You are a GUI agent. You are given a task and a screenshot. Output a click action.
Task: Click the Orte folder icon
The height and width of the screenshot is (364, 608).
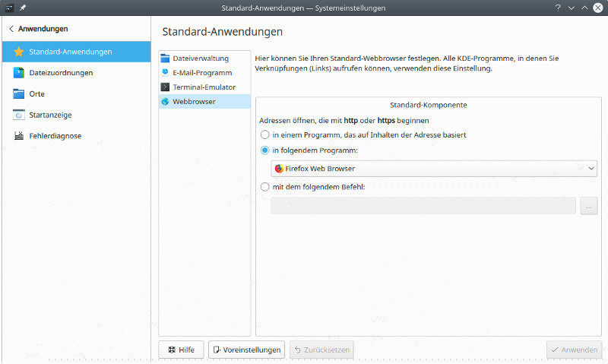point(19,94)
